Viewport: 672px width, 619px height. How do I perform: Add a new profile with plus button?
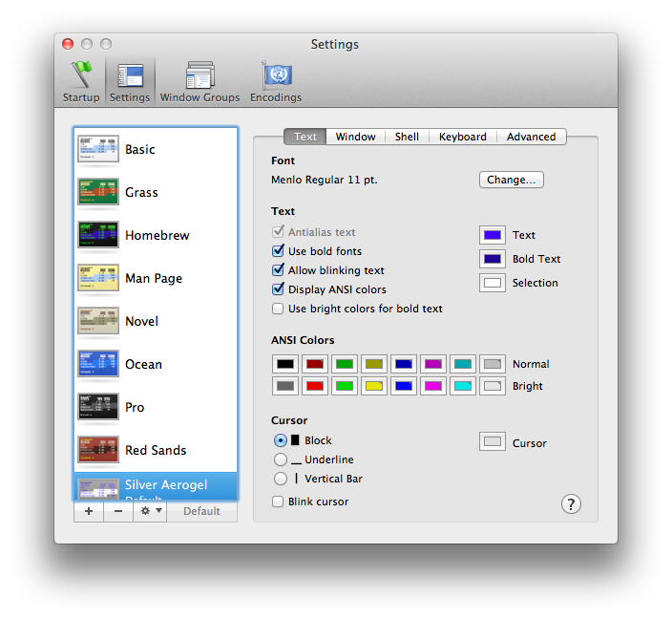click(x=89, y=511)
